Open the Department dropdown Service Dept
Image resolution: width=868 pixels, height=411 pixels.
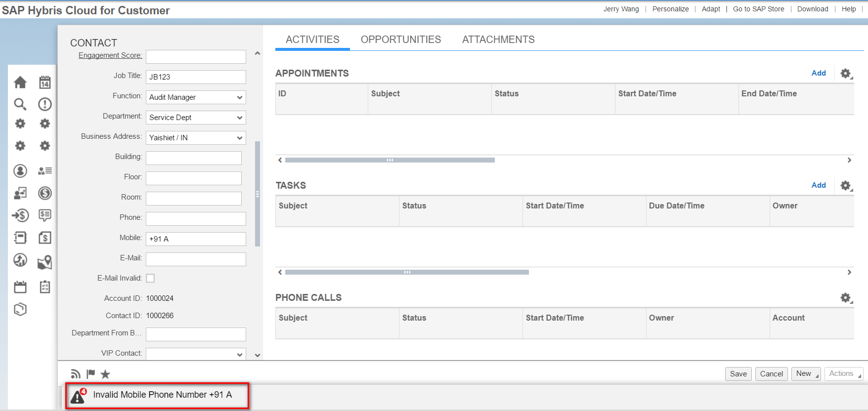point(196,118)
